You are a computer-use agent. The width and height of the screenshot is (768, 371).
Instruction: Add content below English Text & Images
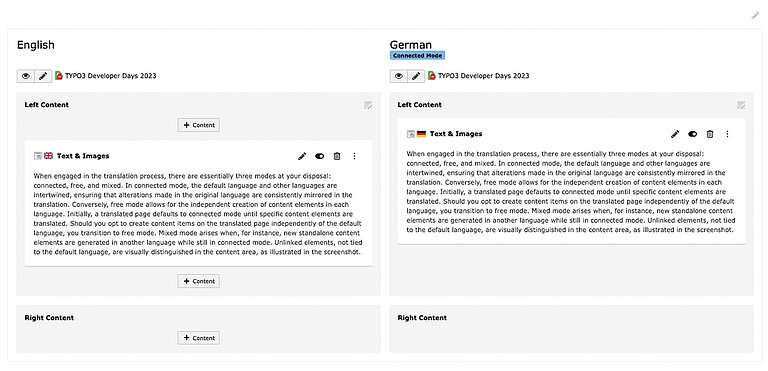click(198, 281)
